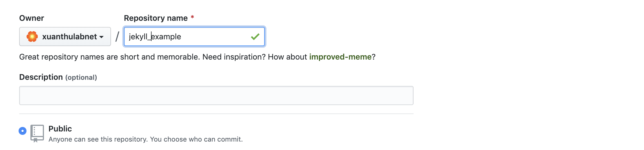Click the orange flower owner avatar icon

coord(32,37)
